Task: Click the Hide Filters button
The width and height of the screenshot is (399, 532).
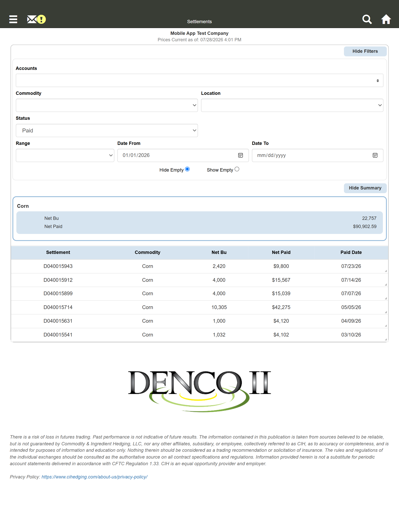Action: [x=365, y=51]
